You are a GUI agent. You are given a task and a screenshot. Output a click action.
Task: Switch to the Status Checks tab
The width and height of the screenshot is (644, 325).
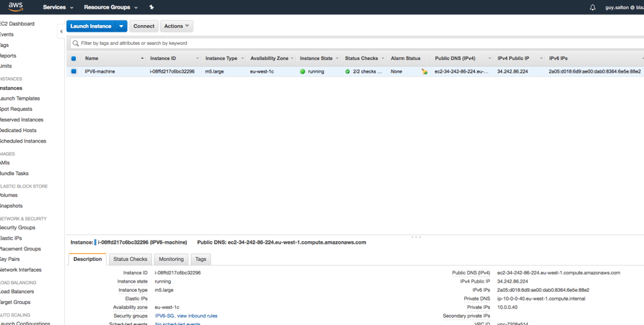pos(130,259)
